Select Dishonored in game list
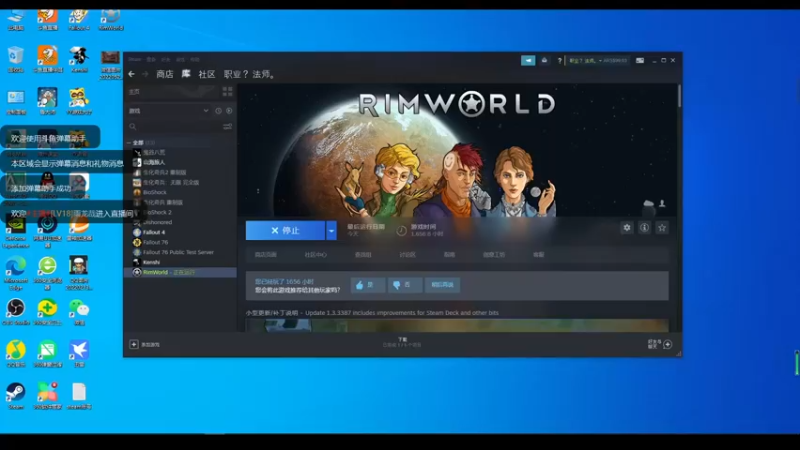800x450 pixels. pyautogui.click(x=158, y=222)
